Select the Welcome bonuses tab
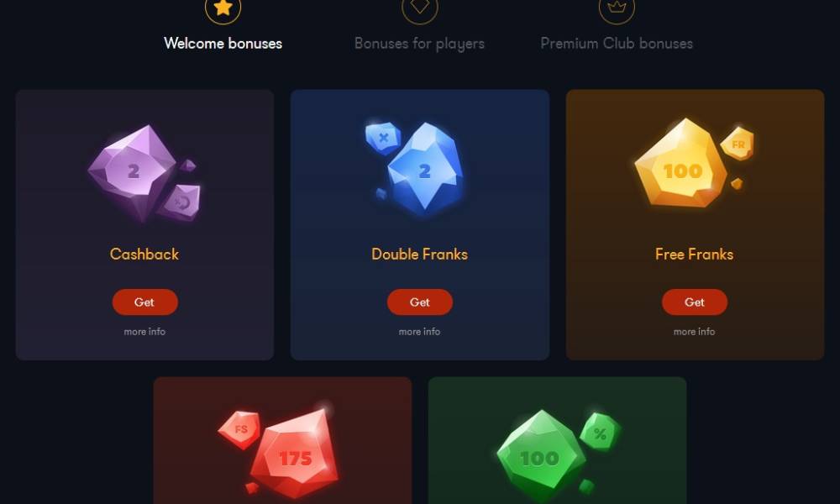This screenshot has width=840, height=504. pos(223,44)
